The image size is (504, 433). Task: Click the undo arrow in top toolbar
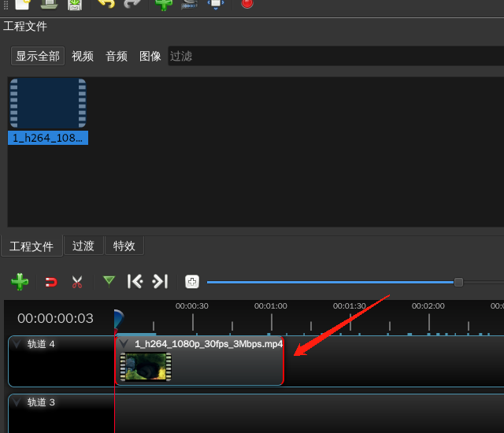click(x=106, y=3)
